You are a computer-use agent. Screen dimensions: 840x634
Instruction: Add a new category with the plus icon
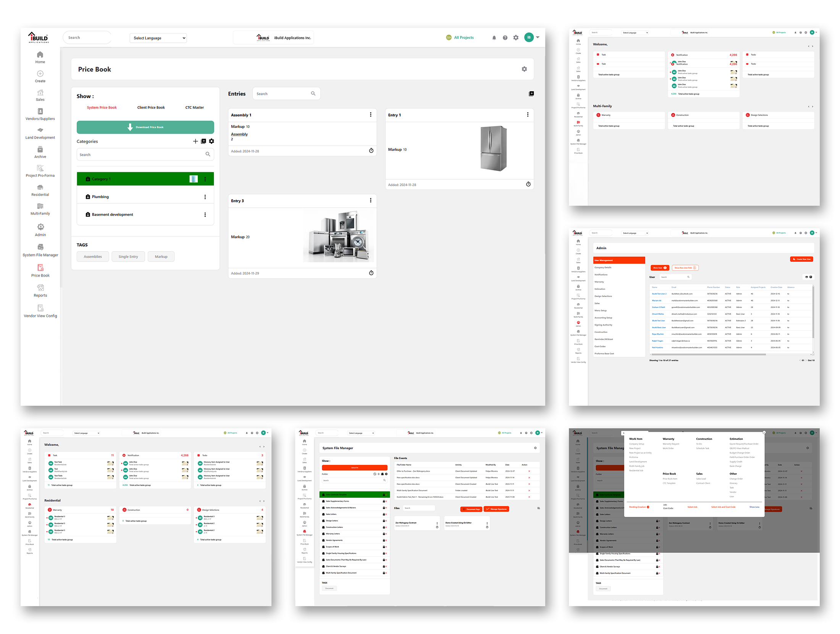[195, 141]
